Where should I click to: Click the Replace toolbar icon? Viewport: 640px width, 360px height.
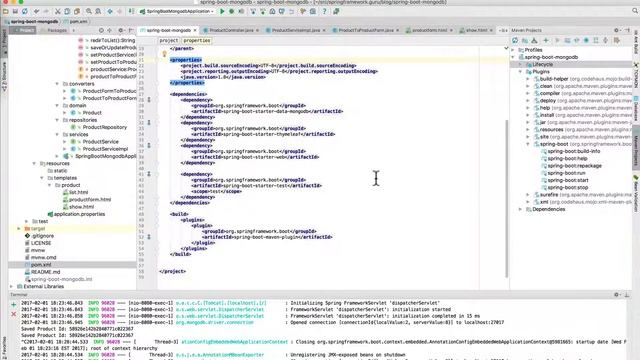98,11
